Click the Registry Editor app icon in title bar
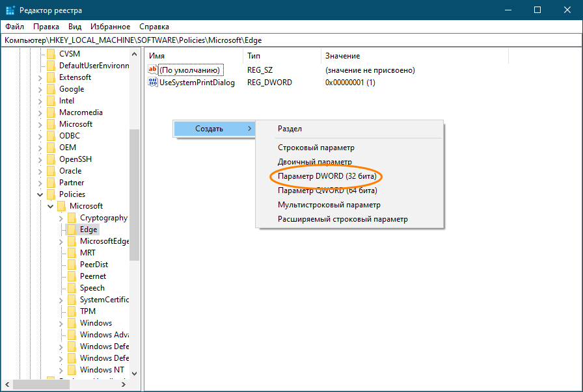 tap(10, 10)
